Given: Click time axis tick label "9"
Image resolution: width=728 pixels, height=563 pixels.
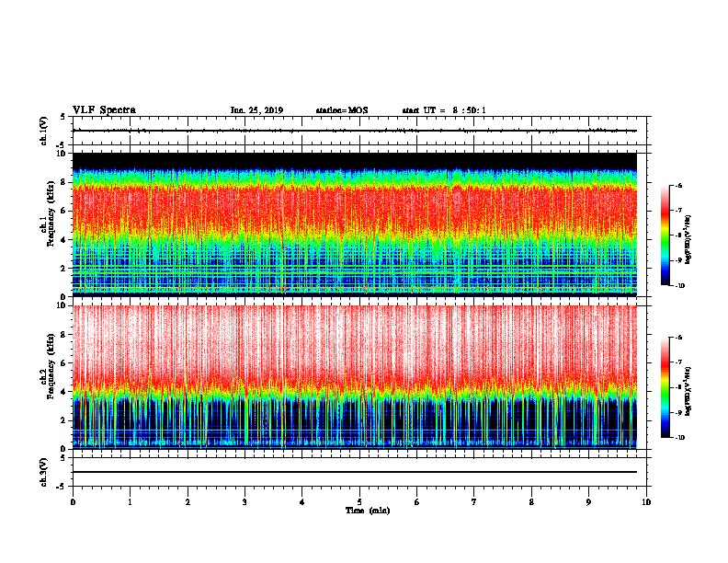Looking at the screenshot, I should pyautogui.click(x=588, y=502).
